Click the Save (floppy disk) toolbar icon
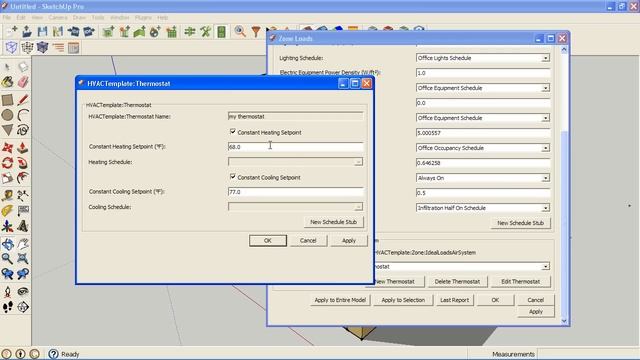The height and width of the screenshot is (360, 640). click(x=42, y=31)
